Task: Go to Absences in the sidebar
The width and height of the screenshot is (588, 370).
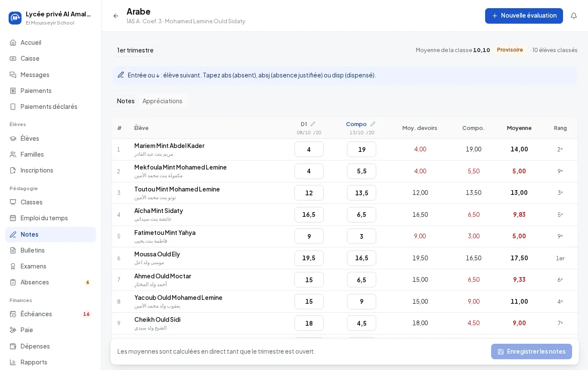Action: click(50, 282)
